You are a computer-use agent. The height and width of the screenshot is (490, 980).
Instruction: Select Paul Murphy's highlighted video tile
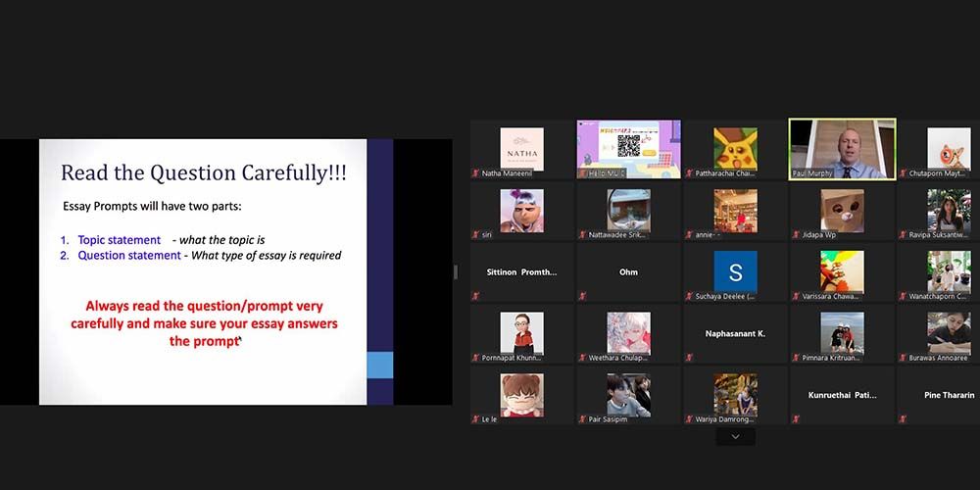pos(842,149)
